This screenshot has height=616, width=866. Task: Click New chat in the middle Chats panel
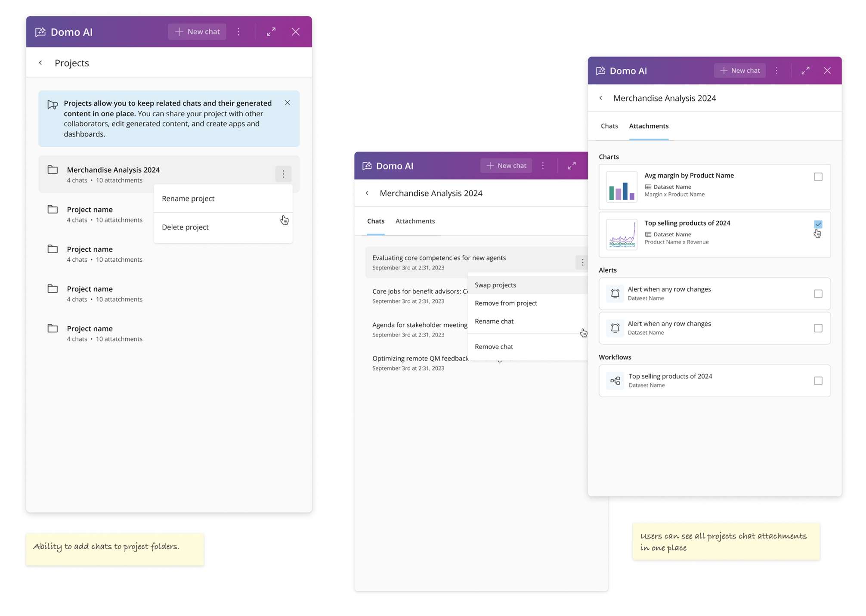pyautogui.click(x=506, y=166)
